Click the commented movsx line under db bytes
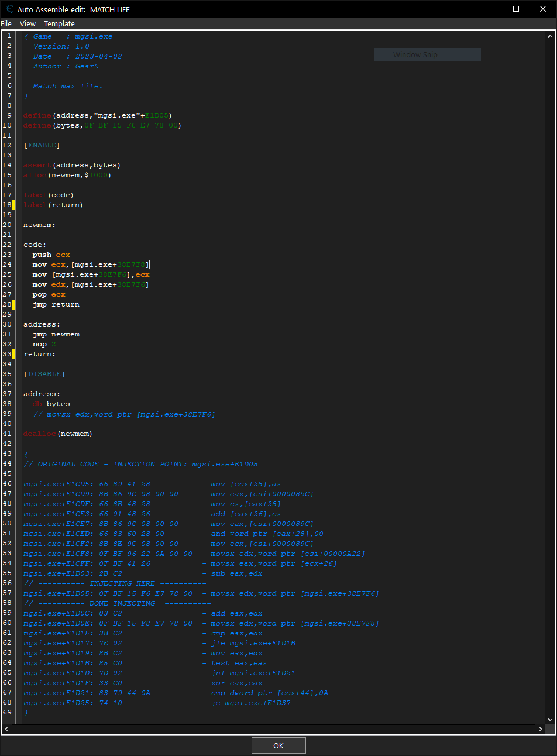Viewport: 557px width, 756px height. [123, 414]
